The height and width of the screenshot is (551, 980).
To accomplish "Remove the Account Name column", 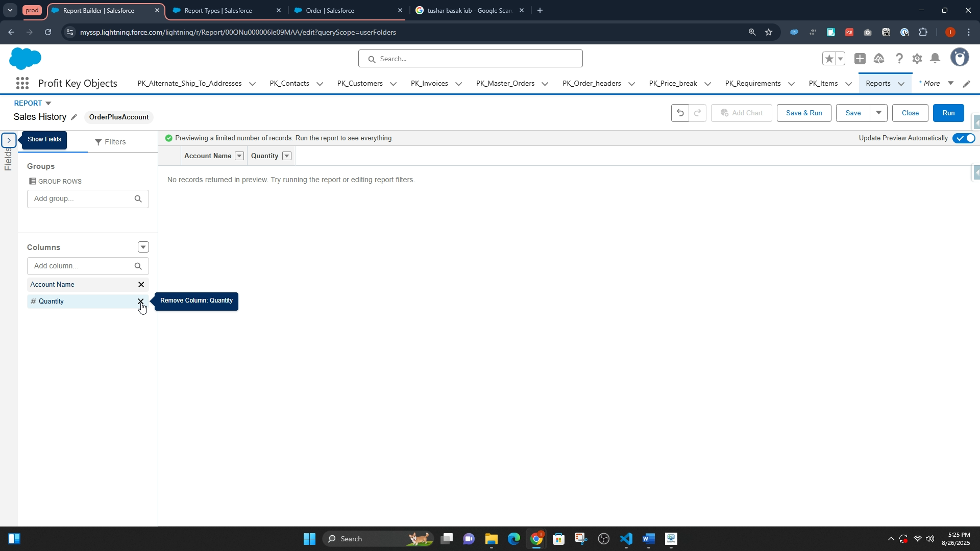I will coord(141,285).
